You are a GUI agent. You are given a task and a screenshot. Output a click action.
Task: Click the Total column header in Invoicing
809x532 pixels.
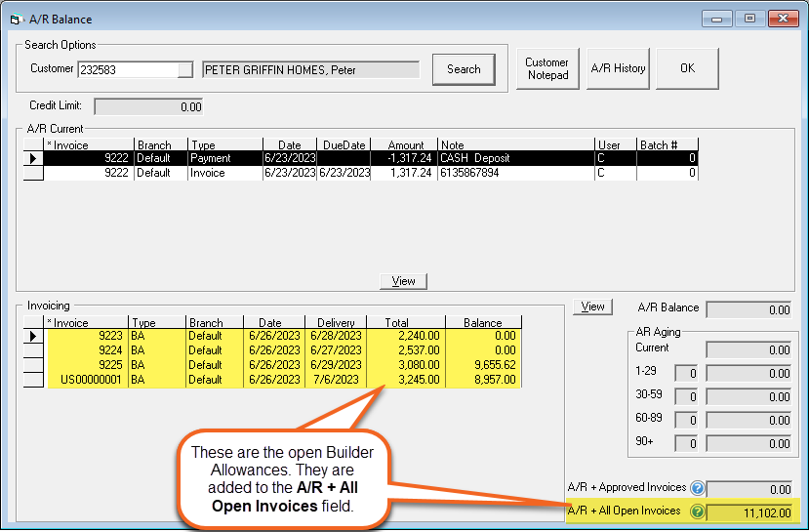[406, 322]
